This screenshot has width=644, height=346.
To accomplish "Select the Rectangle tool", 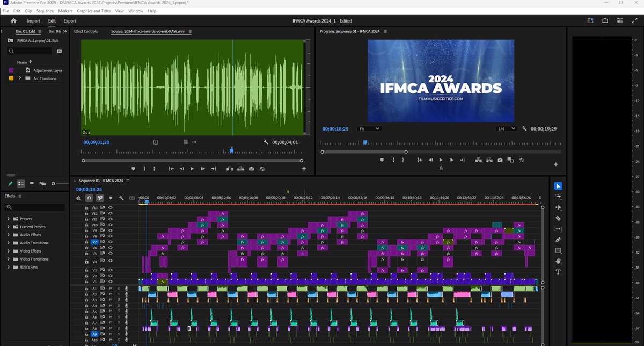I will (x=558, y=250).
